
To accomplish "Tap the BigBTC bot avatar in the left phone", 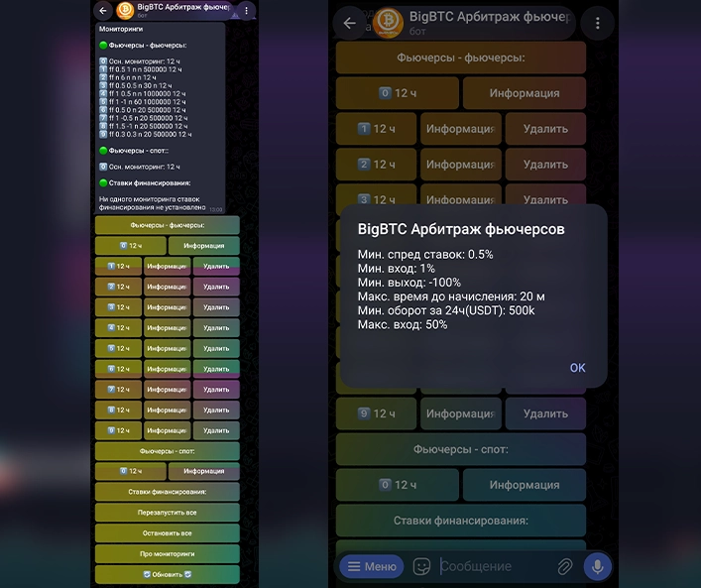I will click(125, 11).
